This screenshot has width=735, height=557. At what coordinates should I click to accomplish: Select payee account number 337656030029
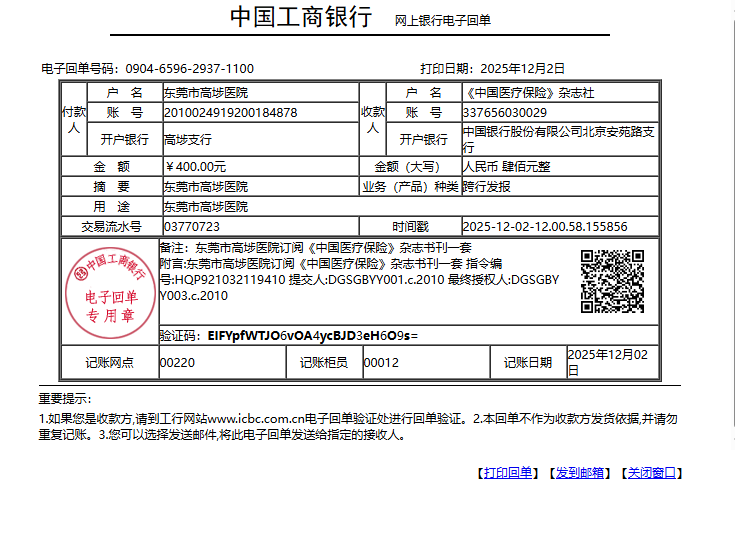pos(505,113)
